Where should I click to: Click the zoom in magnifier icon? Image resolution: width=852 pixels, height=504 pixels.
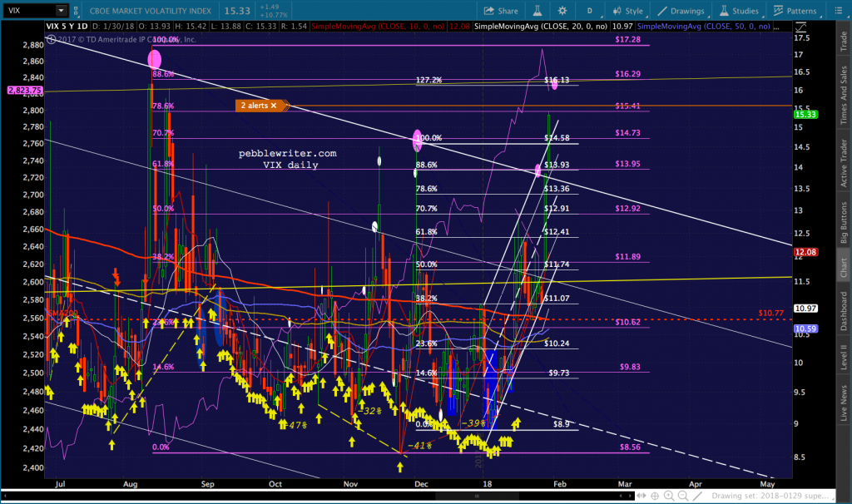point(669,496)
